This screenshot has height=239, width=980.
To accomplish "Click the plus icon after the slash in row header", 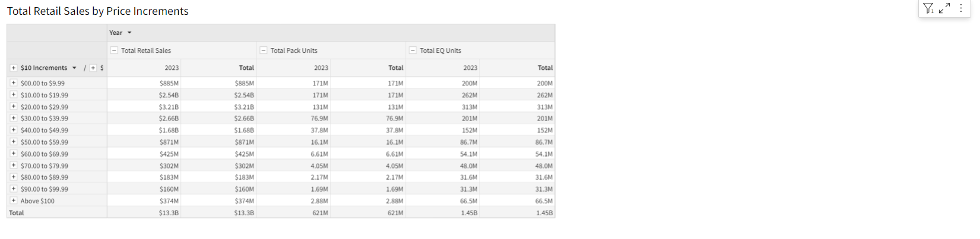I will point(93,68).
